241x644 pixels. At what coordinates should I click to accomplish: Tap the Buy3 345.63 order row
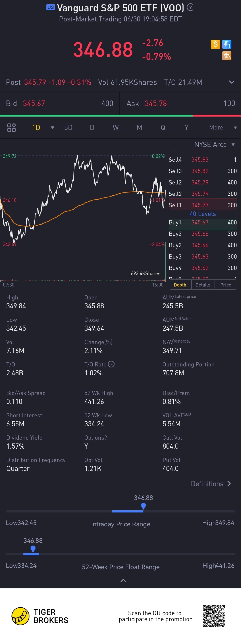203,257
